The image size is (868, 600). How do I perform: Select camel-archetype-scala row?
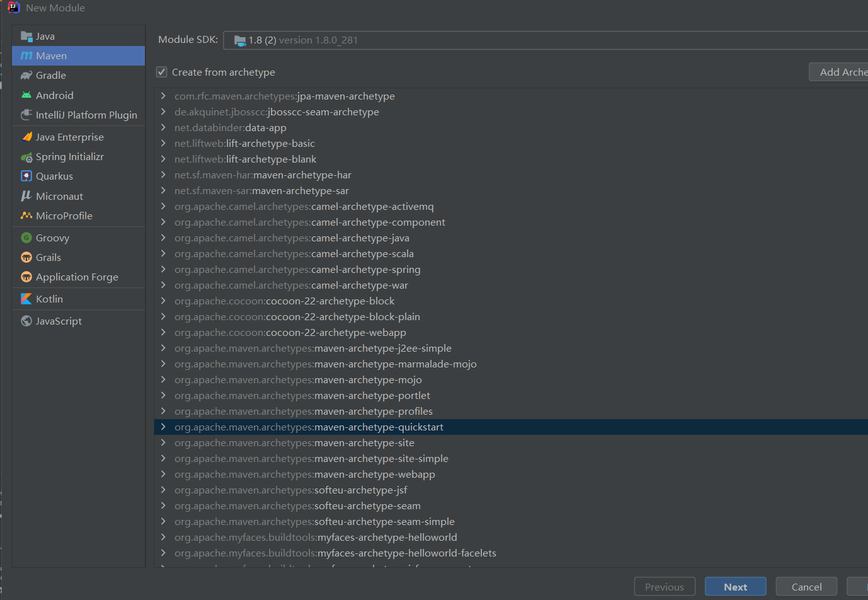click(x=511, y=253)
